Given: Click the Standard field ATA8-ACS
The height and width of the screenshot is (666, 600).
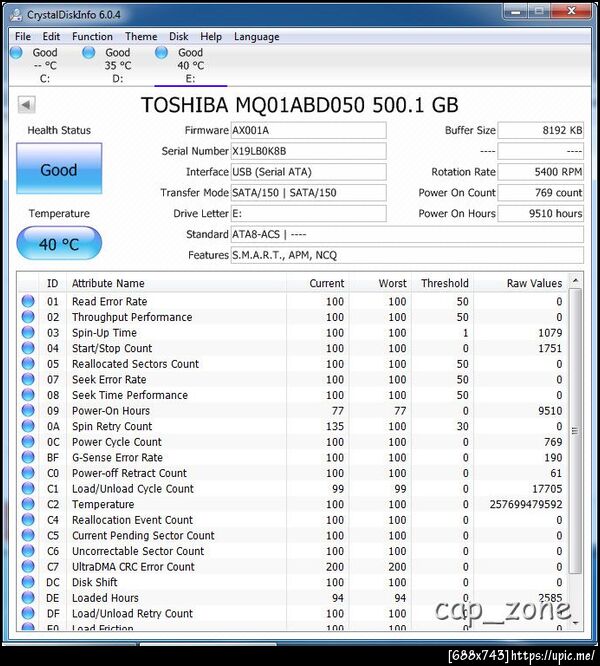Looking at the screenshot, I should click(407, 234).
